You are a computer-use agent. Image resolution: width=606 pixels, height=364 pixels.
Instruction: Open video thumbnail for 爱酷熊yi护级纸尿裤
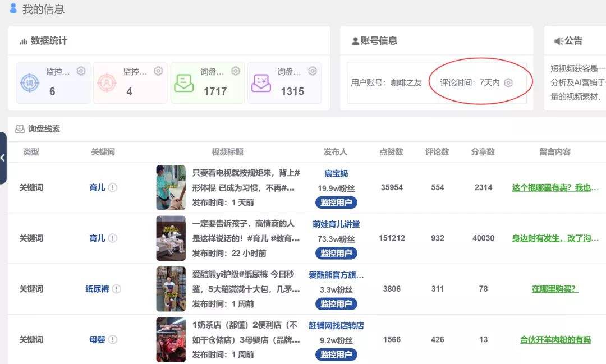click(x=171, y=289)
